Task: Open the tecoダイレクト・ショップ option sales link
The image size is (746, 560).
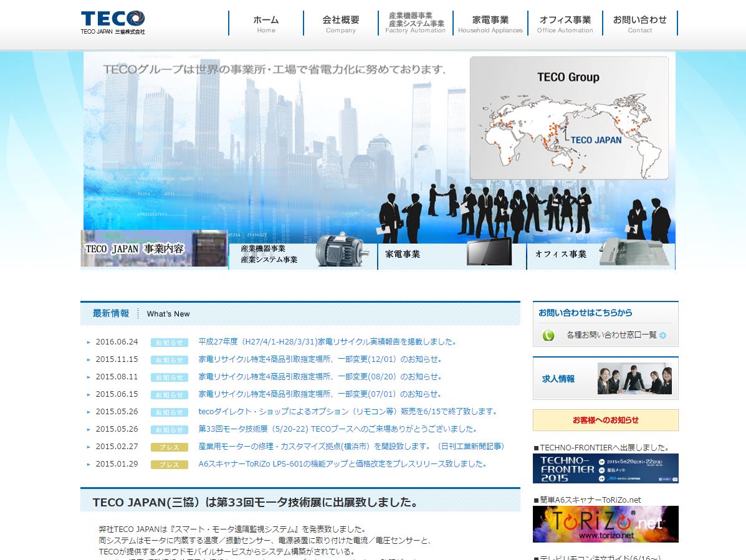Action: 349,412
